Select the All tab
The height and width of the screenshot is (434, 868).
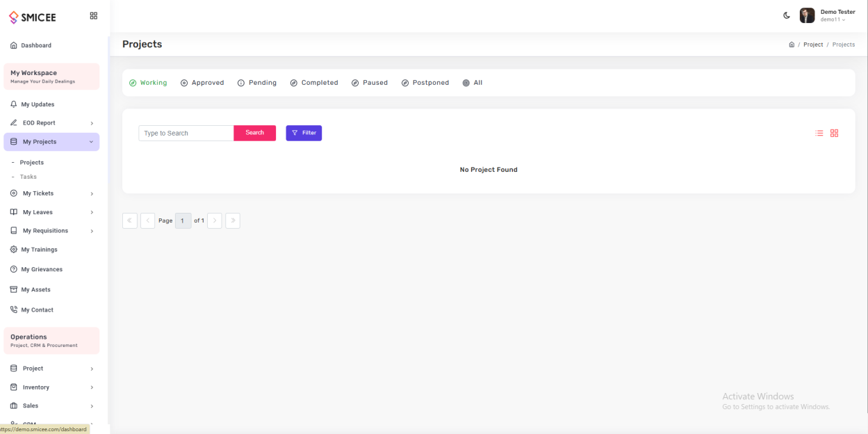pos(473,83)
